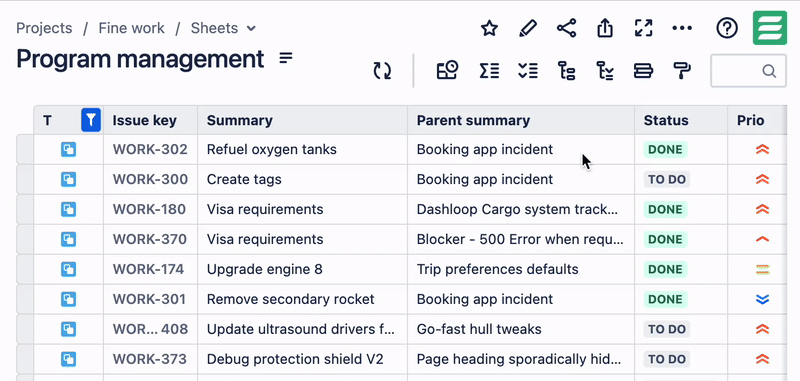Open the scope and time settings icon
This screenshot has width=800, height=381.
click(x=447, y=70)
